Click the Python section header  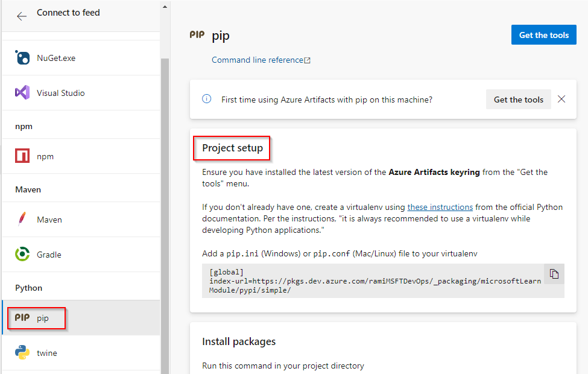(x=29, y=288)
